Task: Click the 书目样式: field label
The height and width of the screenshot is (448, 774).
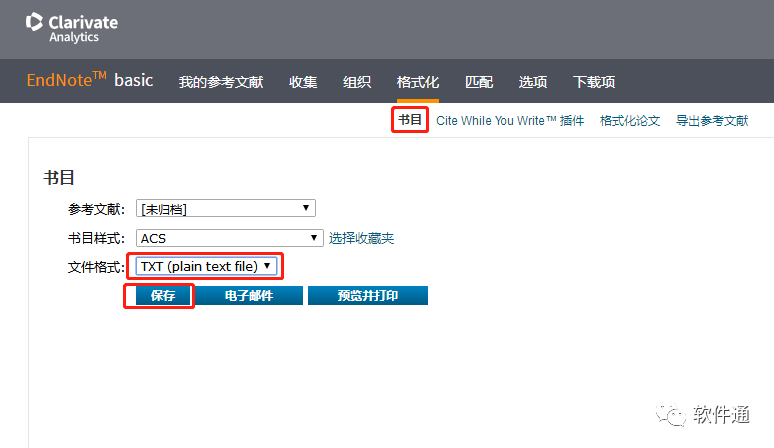Action: [96, 238]
